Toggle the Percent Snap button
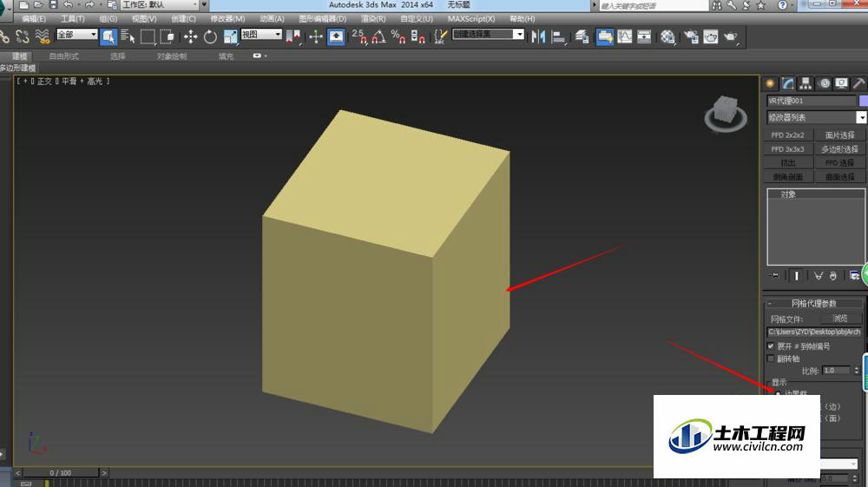Screen dimensions: 868x487 tap(398, 37)
